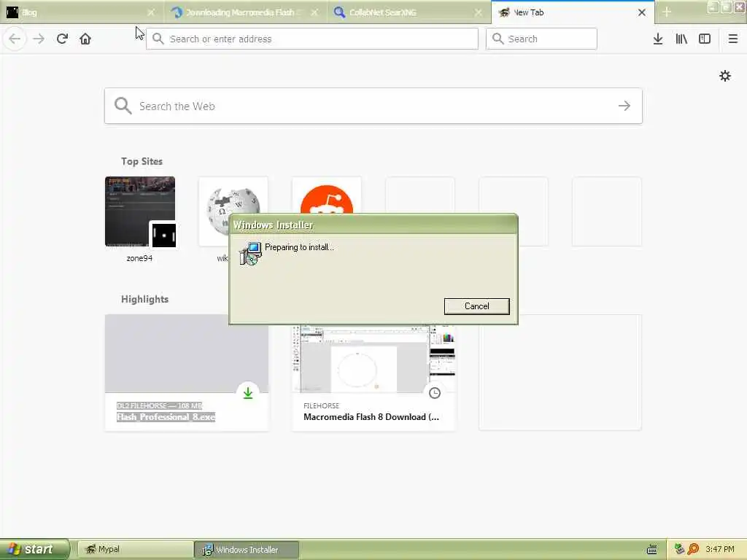Image resolution: width=747 pixels, height=560 pixels.
Task: Open a new tab with plus button
Action: (667, 12)
